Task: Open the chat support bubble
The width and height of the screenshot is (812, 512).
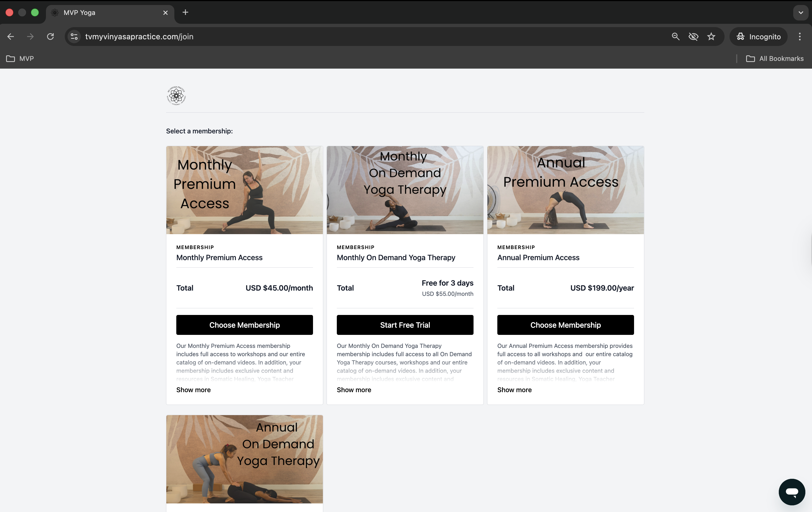Action: (792, 492)
